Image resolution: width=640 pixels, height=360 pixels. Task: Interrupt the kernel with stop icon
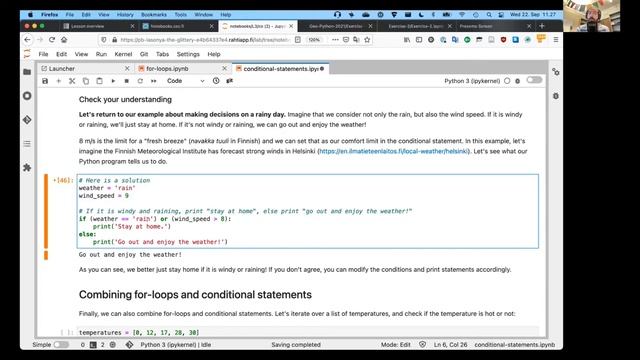click(x=127, y=81)
